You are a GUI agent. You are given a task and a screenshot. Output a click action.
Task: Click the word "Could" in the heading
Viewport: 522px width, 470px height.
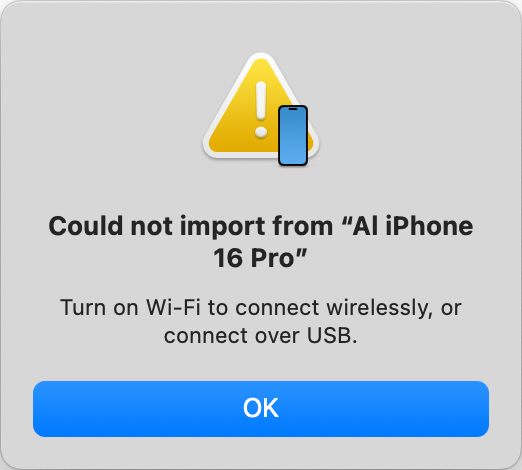[x=86, y=226]
